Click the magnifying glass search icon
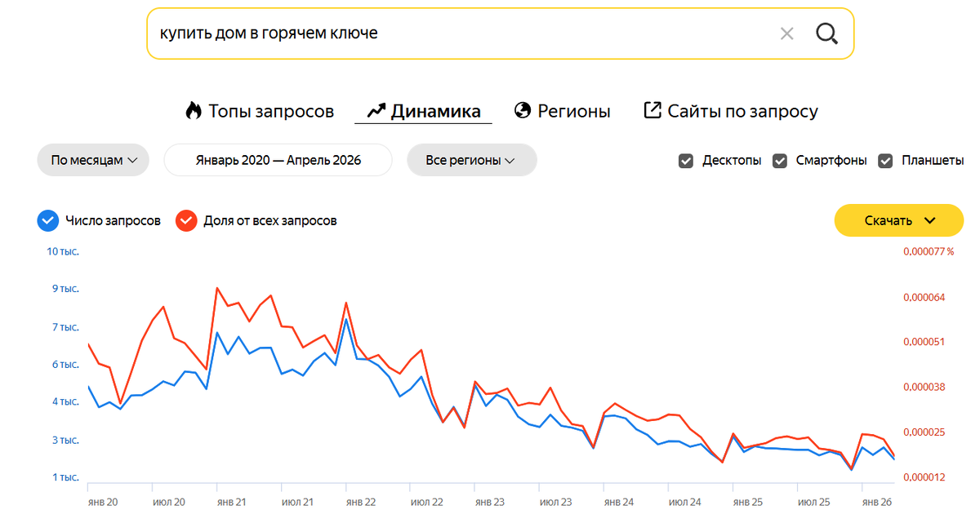This screenshot has width=980, height=523. (x=826, y=33)
